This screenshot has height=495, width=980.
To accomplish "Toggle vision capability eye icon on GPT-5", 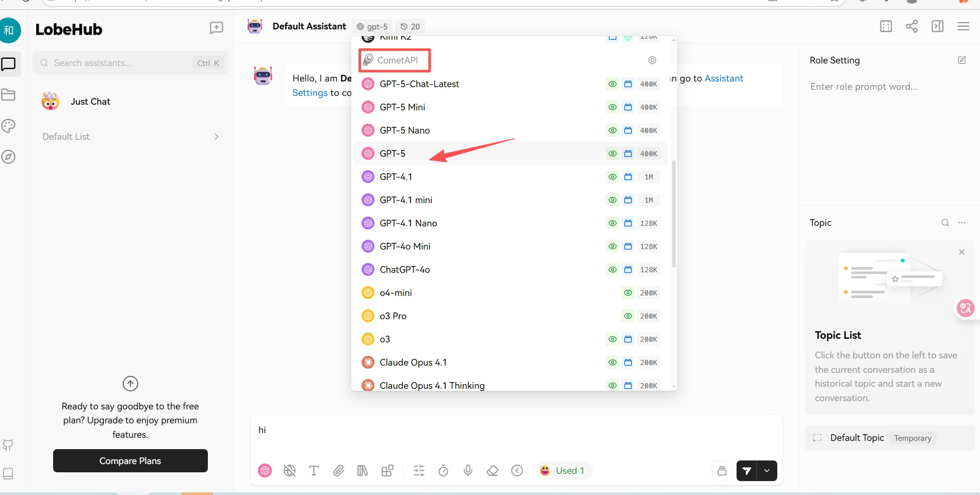I will (x=612, y=154).
